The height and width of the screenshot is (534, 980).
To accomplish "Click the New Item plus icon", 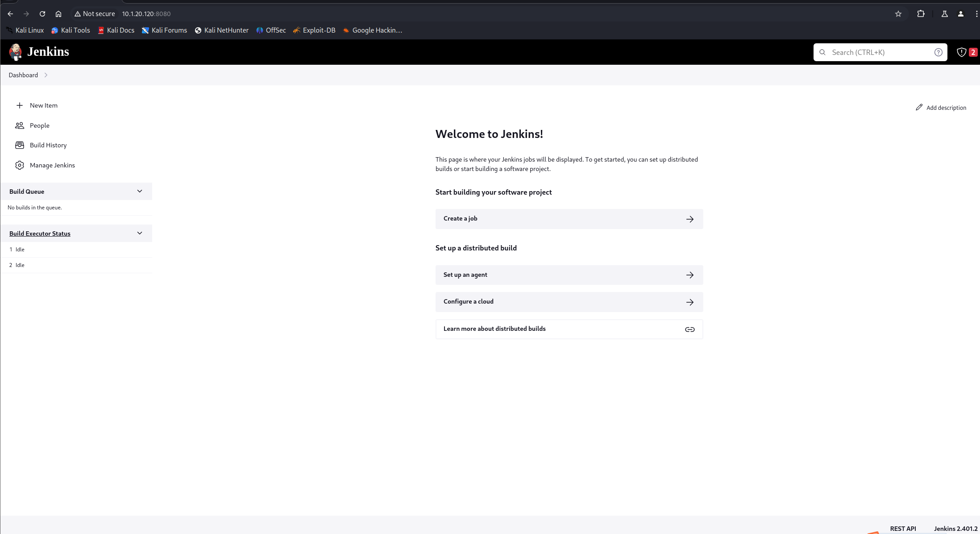I will [20, 105].
